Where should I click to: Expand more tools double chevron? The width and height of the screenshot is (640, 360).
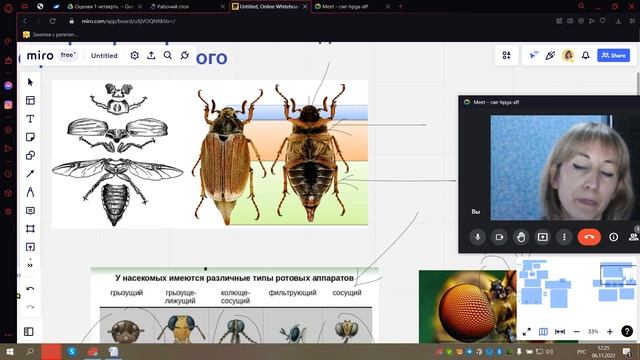30,265
